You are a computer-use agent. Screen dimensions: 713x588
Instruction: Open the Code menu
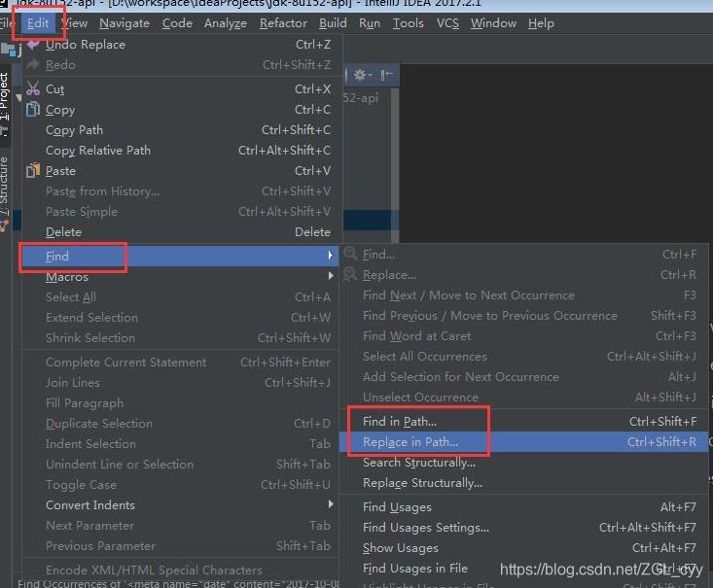(x=177, y=23)
